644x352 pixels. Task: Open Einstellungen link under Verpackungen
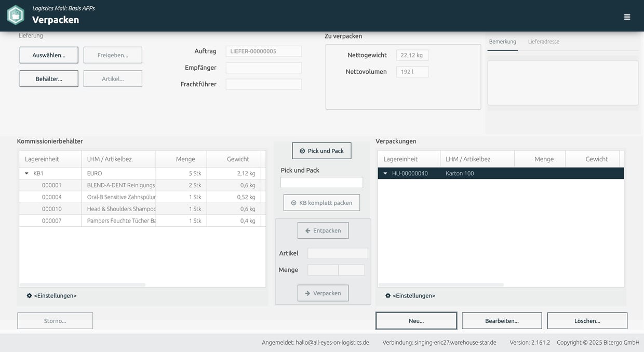(x=414, y=296)
